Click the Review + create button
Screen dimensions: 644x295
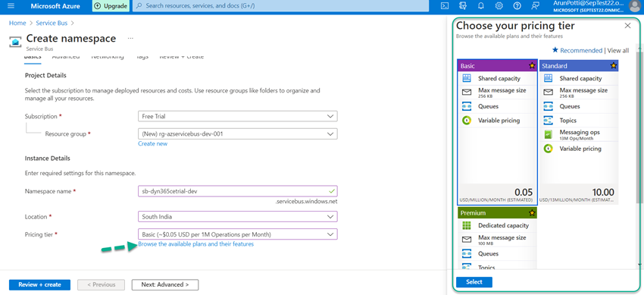pos(40,284)
